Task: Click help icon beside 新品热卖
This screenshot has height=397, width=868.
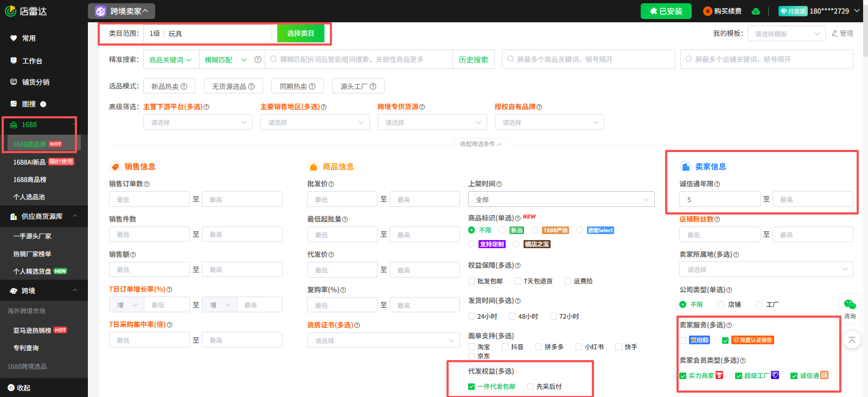Action: tap(184, 86)
